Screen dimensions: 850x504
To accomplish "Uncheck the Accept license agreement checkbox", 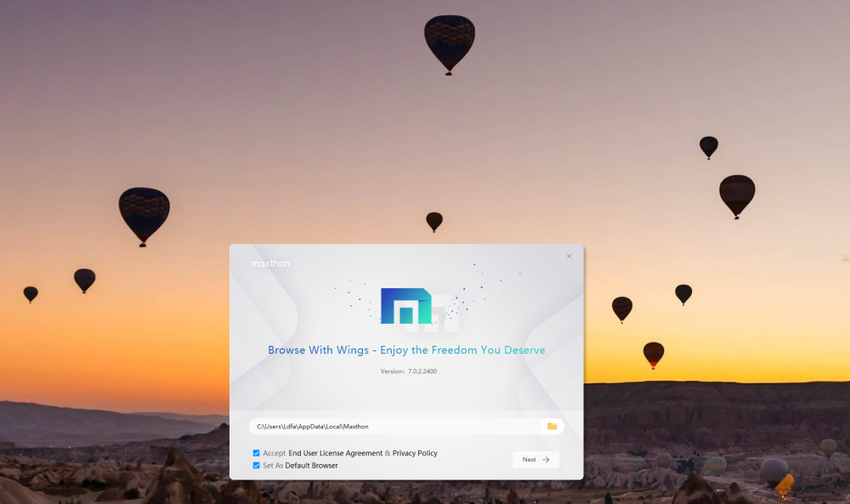I will pos(257,453).
